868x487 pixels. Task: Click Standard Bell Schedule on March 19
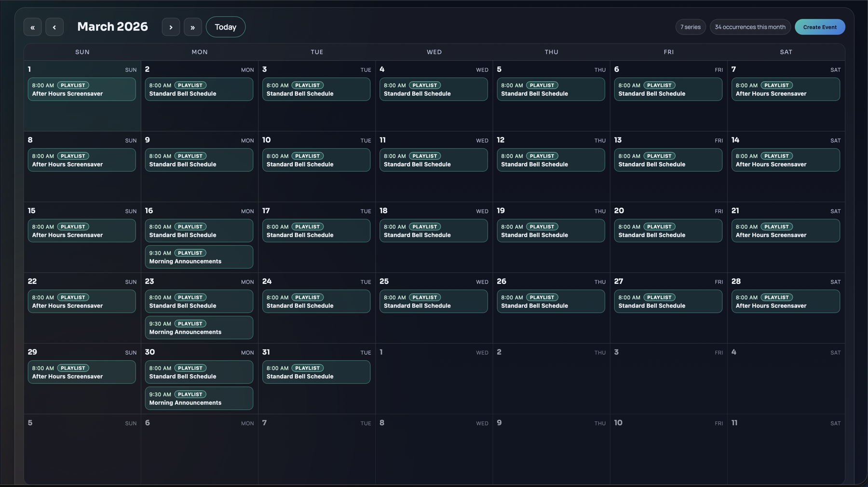[x=550, y=231]
